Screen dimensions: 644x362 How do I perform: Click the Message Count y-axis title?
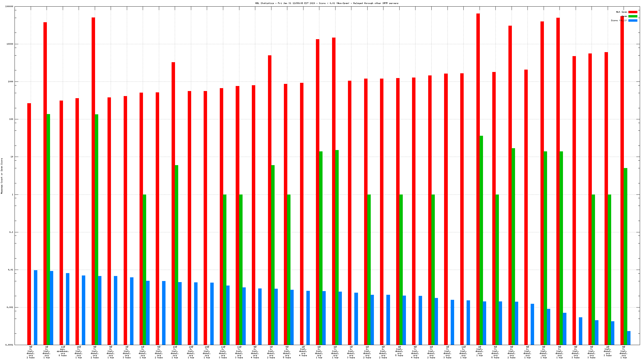pos(2,176)
